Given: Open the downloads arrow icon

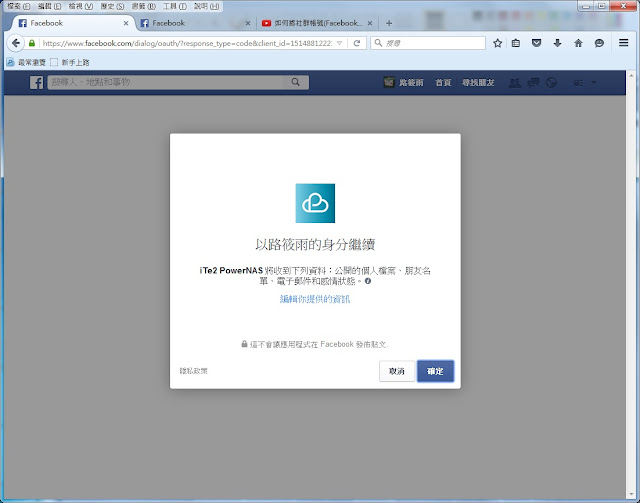Looking at the screenshot, I should 557,43.
